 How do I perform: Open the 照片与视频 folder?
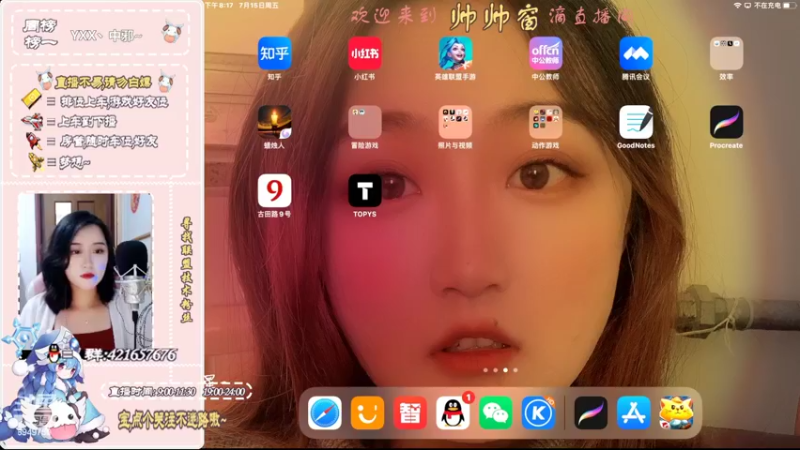(x=455, y=122)
